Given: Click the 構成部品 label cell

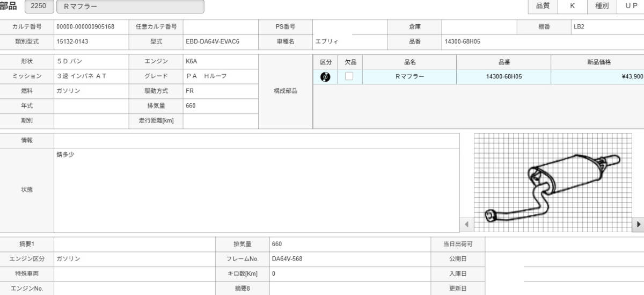Looking at the screenshot, I should click(x=286, y=91).
